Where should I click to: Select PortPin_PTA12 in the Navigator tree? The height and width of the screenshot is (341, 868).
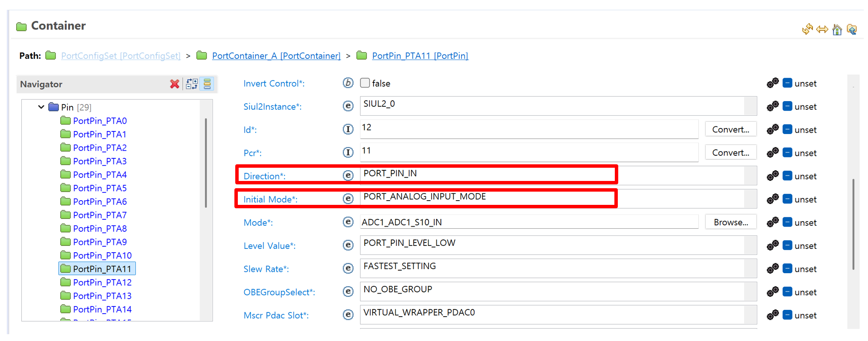click(x=102, y=283)
